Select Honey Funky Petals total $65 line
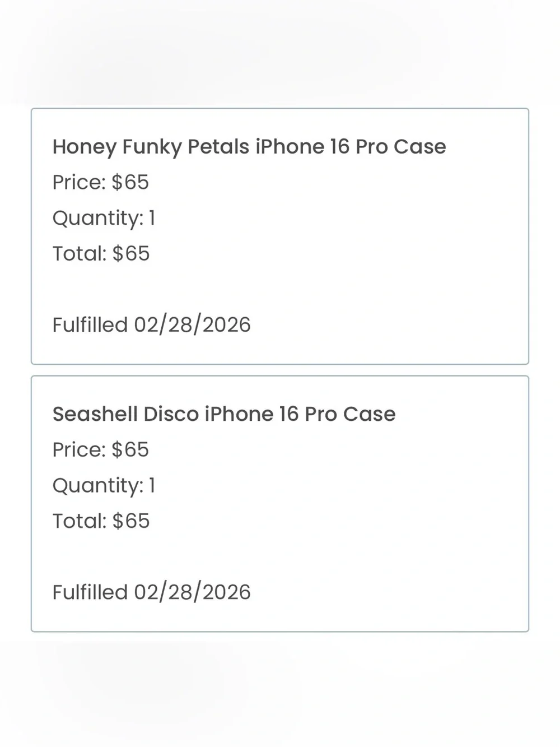Viewport: 560px width, 747px height. click(101, 253)
